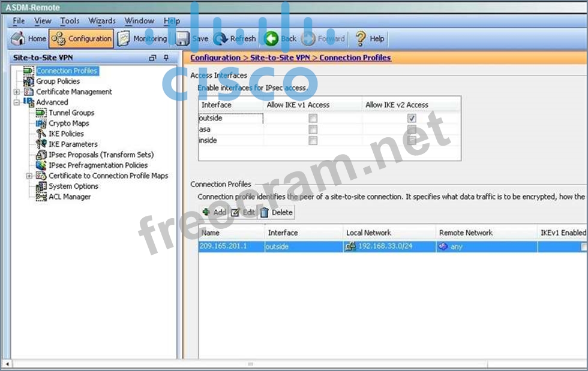The width and height of the screenshot is (588, 371).
Task: Enable IKE v1 access for inside interface
Action: [313, 140]
